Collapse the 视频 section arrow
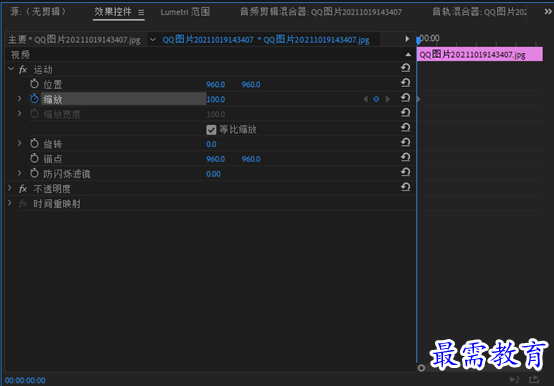The image size is (554, 386). [408, 55]
